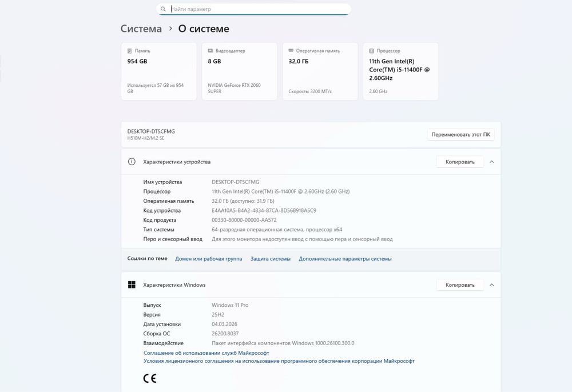Select OS build '26200.8037'
This screenshot has width=572, height=392.
pyautogui.click(x=225, y=334)
